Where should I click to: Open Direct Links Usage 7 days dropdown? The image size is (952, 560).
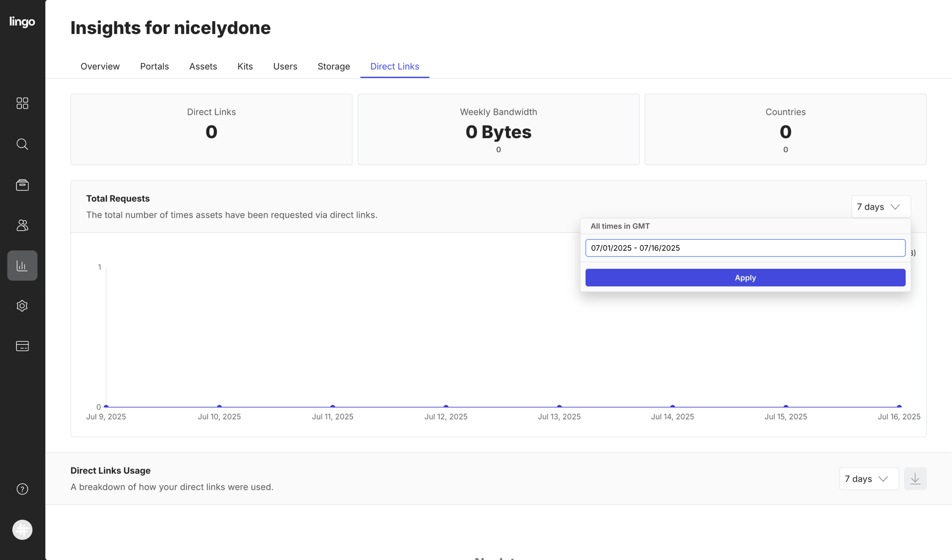869,479
